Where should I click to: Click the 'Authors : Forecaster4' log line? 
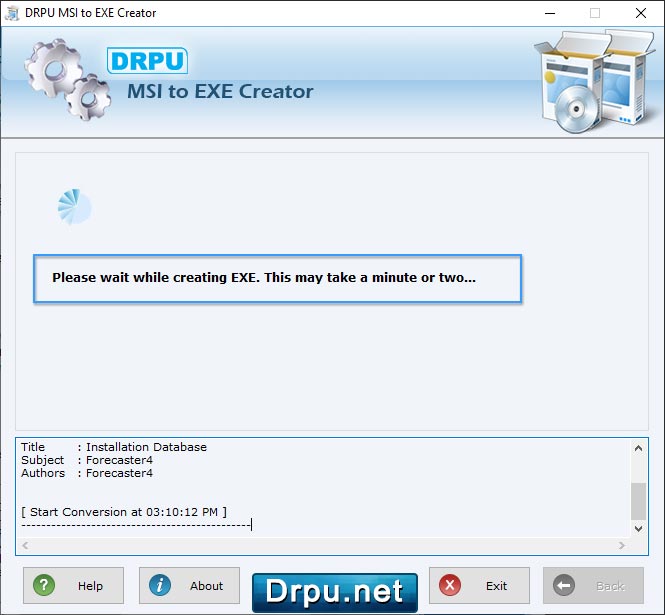(x=87, y=473)
